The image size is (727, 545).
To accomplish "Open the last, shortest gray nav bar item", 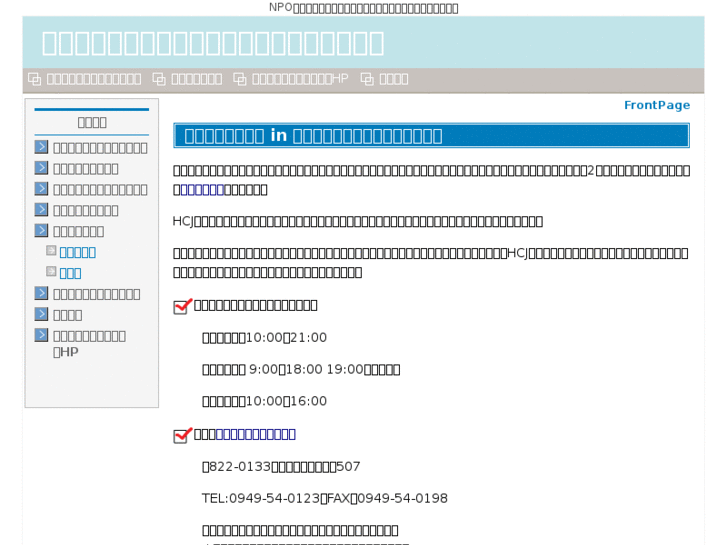I will pos(394,79).
